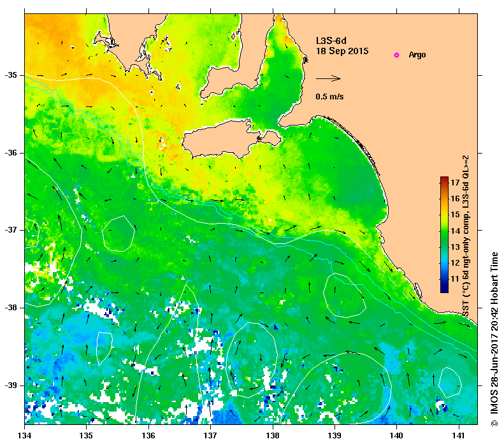Viewport: 504px width, 446px height.
Task: Click the '12' colorbar value
Action: (x=455, y=263)
